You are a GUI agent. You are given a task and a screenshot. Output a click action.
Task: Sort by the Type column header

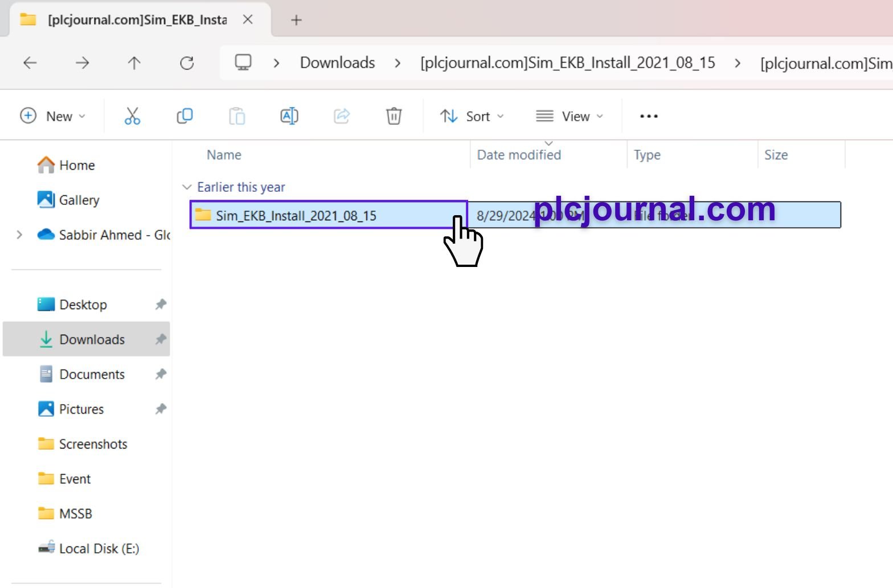[647, 155]
